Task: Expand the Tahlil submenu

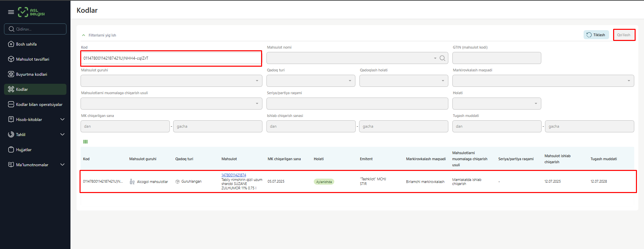Action: pyautogui.click(x=62, y=135)
